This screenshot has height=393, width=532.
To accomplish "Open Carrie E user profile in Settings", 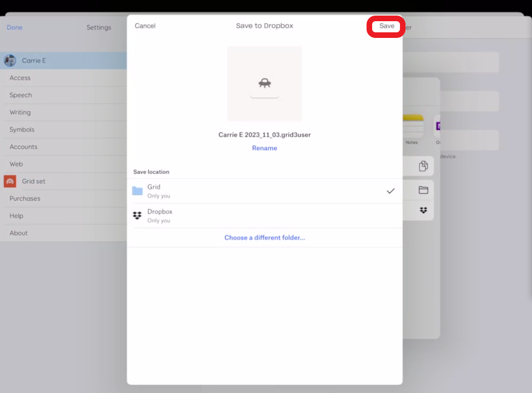I will click(64, 60).
